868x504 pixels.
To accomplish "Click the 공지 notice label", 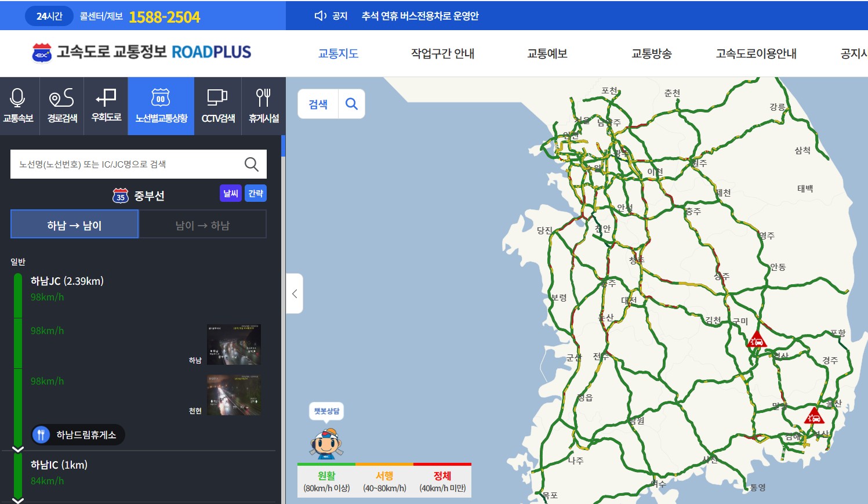I will pos(340,16).
